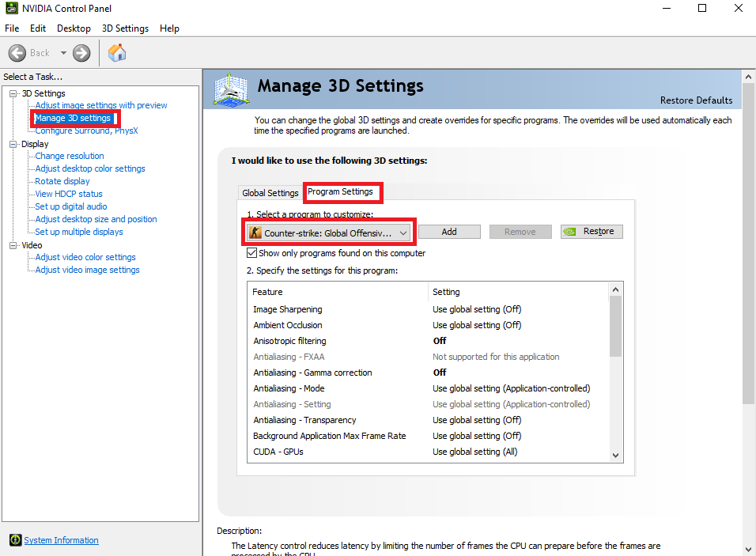Open Adjust desktop color settings

(x=90, y=168)
